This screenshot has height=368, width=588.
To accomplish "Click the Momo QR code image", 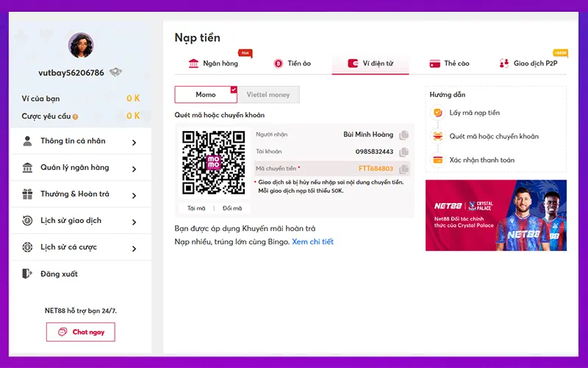I will point(214,163).
